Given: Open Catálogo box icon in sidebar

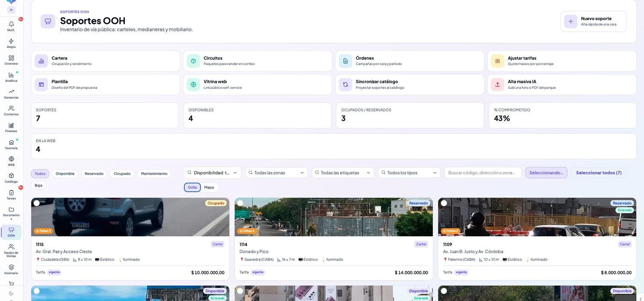Looking at the screenshot, I should click(x=11, y=175).
